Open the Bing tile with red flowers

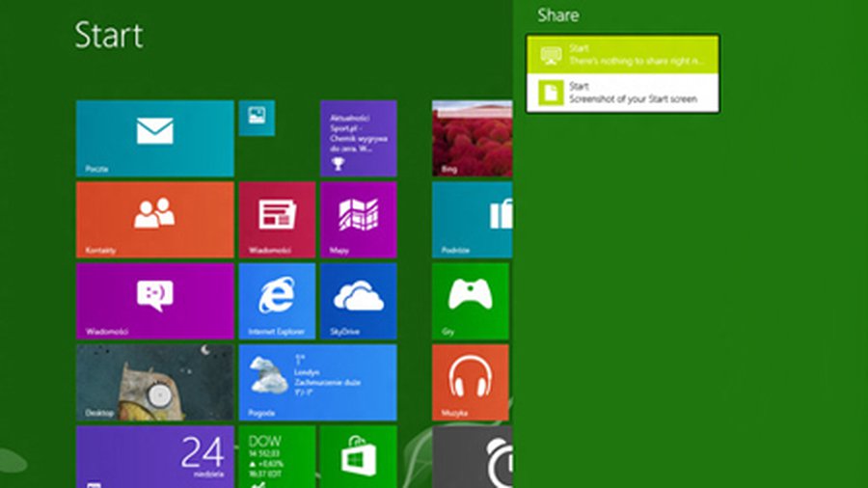click(x=473, y=138)
